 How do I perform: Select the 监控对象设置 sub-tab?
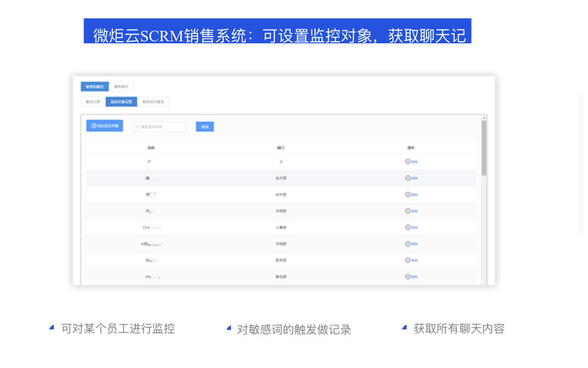tap(121, 102)
